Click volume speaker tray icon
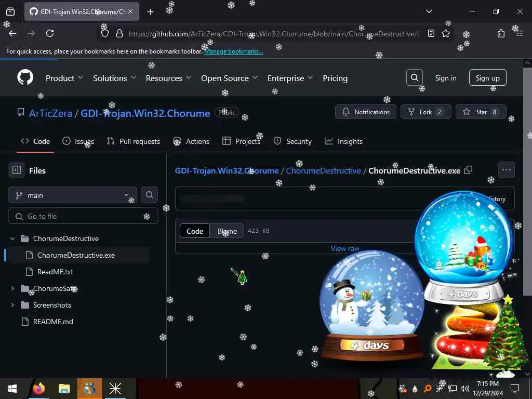The width and height of the screenshot is (532, 399). click(465, 389)
